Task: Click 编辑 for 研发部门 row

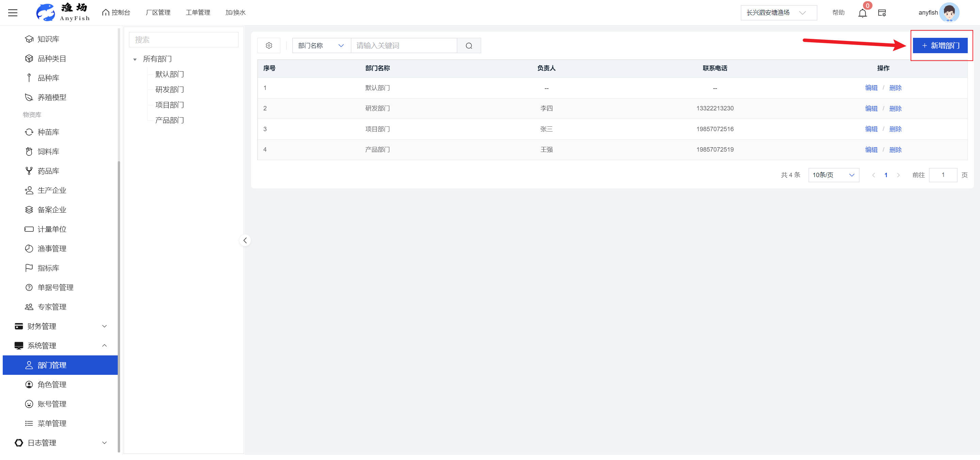Action: point(871,109)
